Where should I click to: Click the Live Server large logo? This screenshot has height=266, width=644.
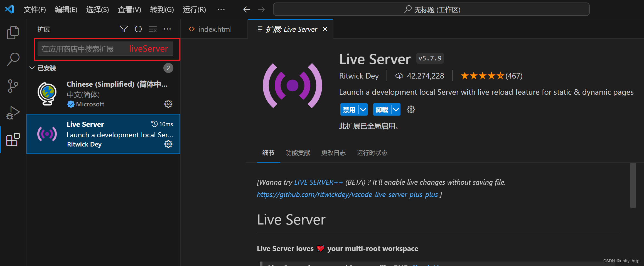click(292, 86)
